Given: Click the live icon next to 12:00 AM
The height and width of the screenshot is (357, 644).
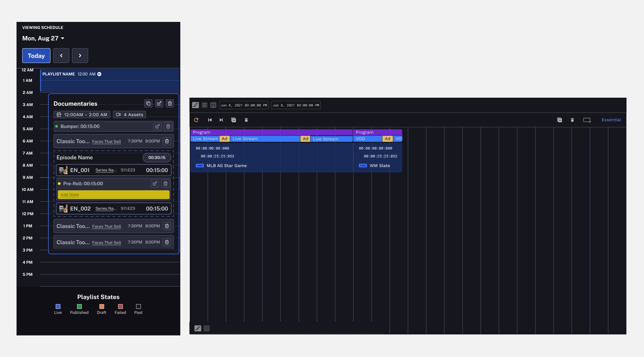Looking at the screenshot, I should tap(99, 74).
